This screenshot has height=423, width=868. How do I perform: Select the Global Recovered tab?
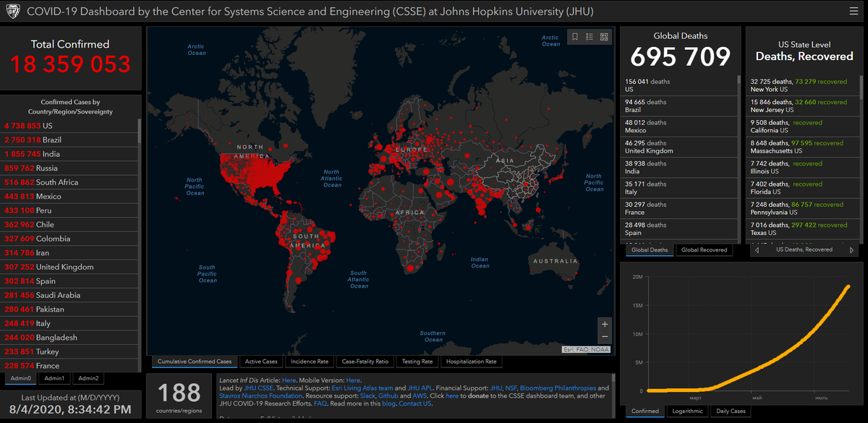click(705, 250)
